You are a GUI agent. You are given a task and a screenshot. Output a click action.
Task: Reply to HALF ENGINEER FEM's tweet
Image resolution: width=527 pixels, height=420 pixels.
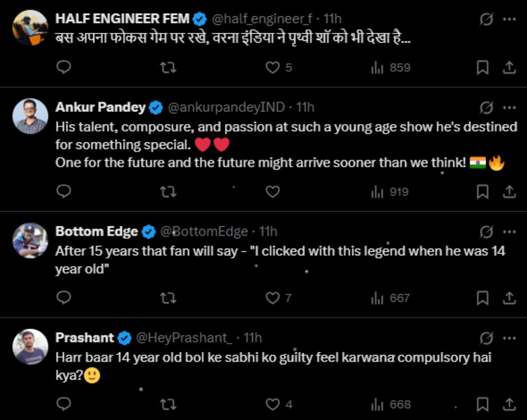(x=64, y=68)
